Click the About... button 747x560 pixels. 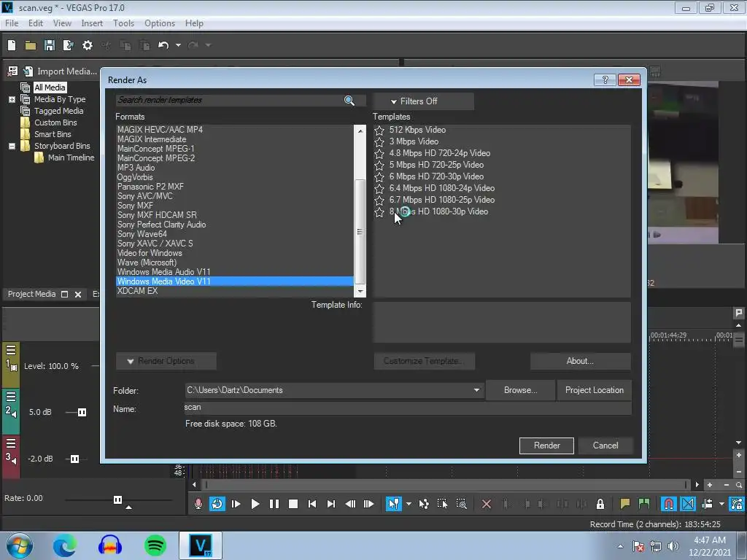tap(580, 361)
